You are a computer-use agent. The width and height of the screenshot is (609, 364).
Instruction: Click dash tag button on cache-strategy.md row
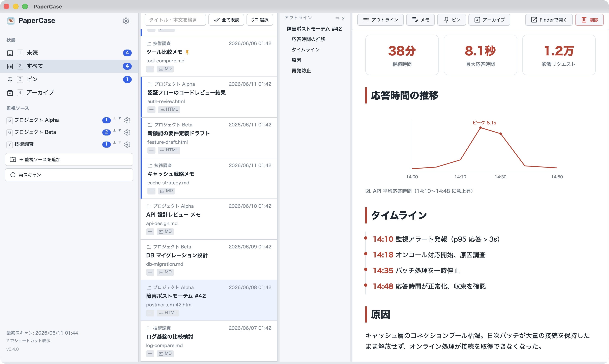(x=151, y=191)
